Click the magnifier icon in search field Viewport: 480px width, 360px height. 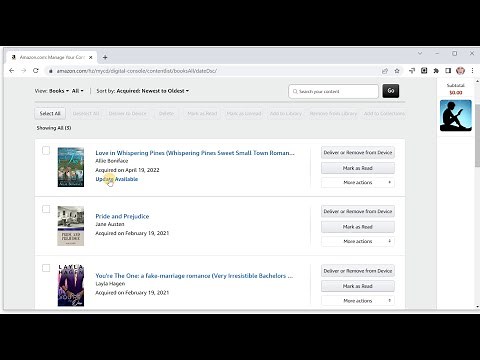pos(295,91)
